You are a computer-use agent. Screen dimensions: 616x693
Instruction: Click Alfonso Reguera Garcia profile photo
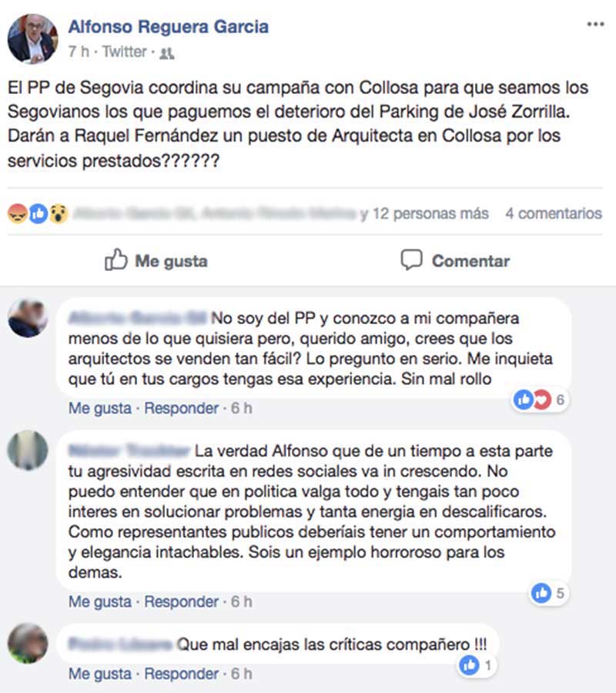32,39
